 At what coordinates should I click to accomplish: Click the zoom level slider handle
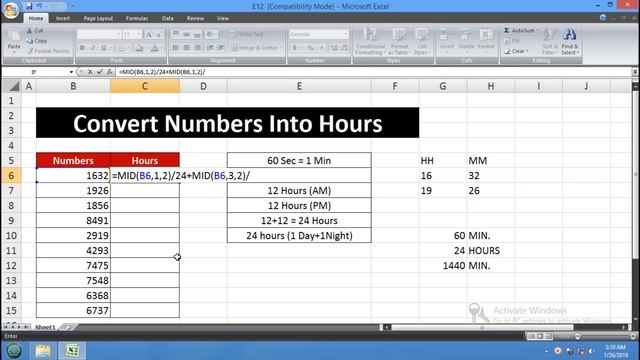pyautogui.click(x=577, y=336)
